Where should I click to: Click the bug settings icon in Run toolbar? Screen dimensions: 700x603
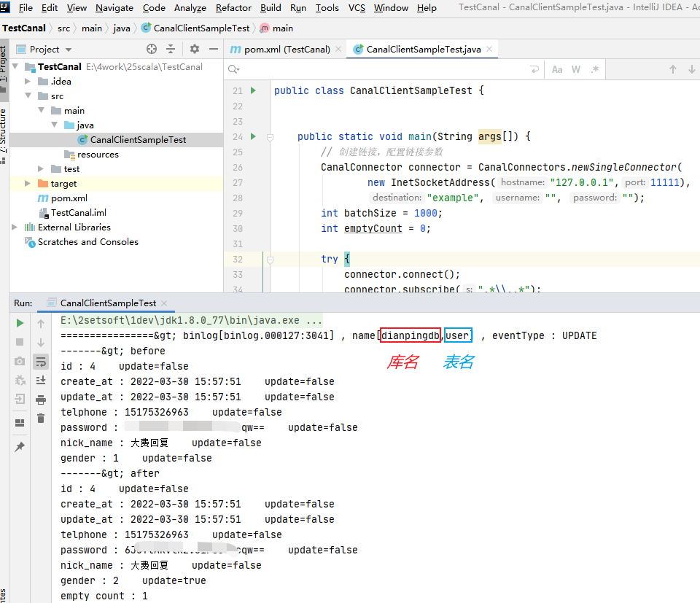20,380
